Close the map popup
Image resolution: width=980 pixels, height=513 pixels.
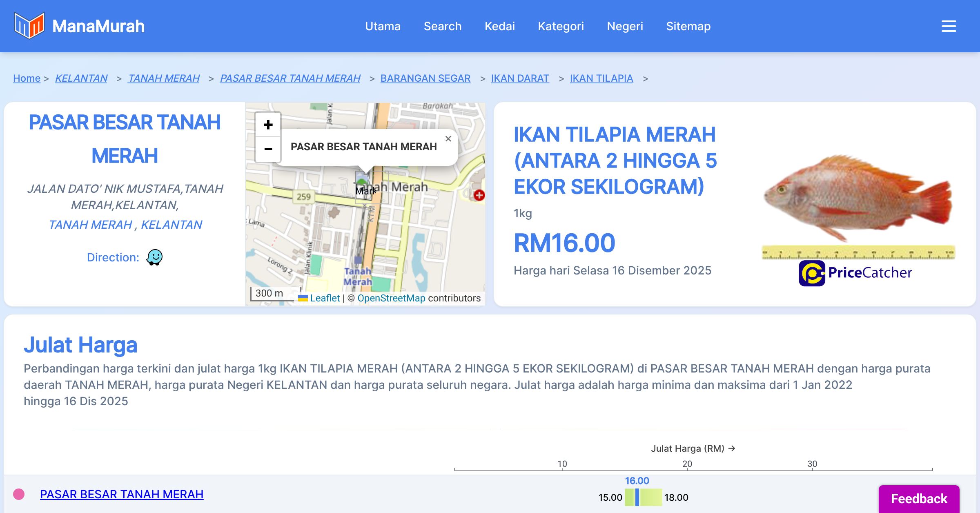[x=448, y=139]
